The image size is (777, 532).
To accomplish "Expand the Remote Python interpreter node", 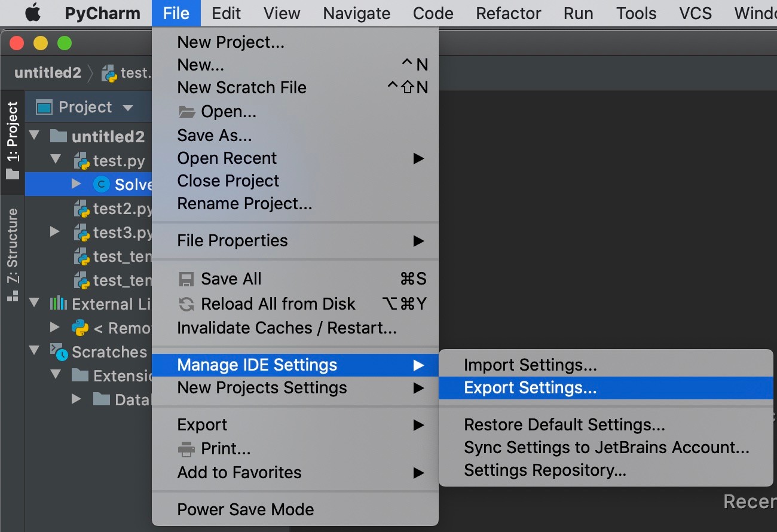I will (55, 327).
